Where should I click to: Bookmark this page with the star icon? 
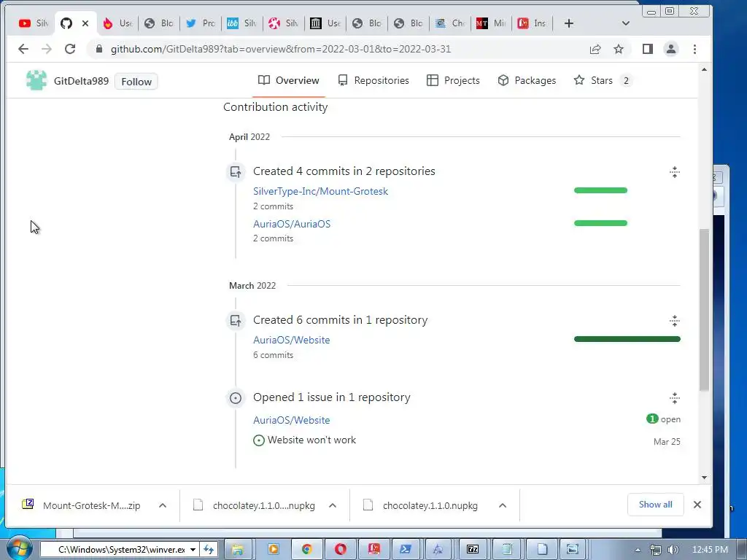click(x=619, y=49)
